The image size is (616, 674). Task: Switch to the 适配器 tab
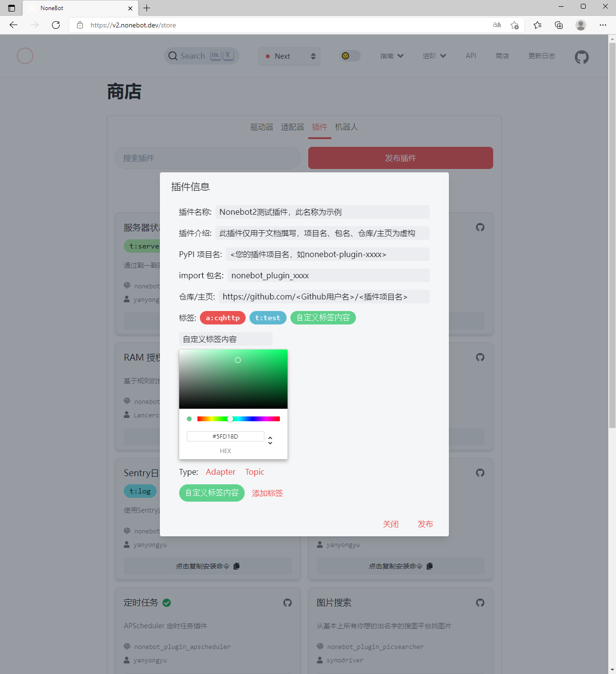coord(292,127)
